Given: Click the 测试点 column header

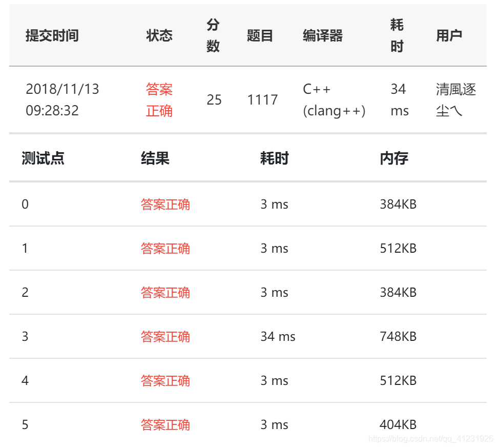Looking at the screenshot, I should coord(43,158).
